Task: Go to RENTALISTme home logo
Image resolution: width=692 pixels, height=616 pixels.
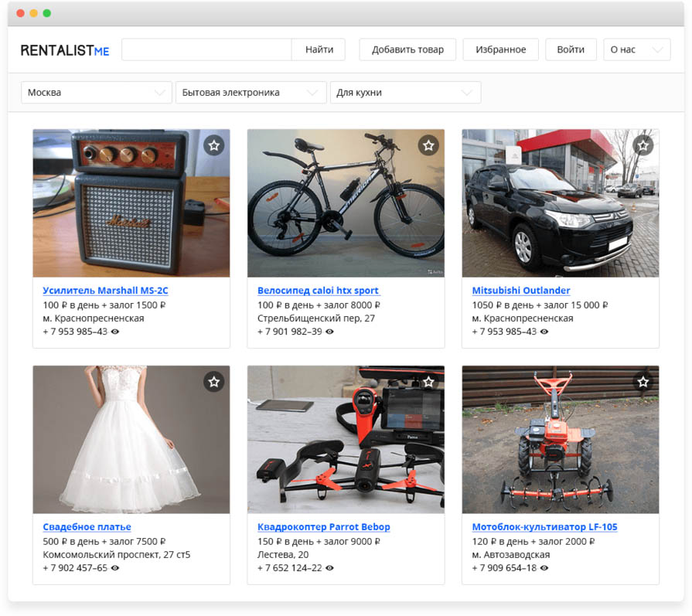Action: (65, 50)
